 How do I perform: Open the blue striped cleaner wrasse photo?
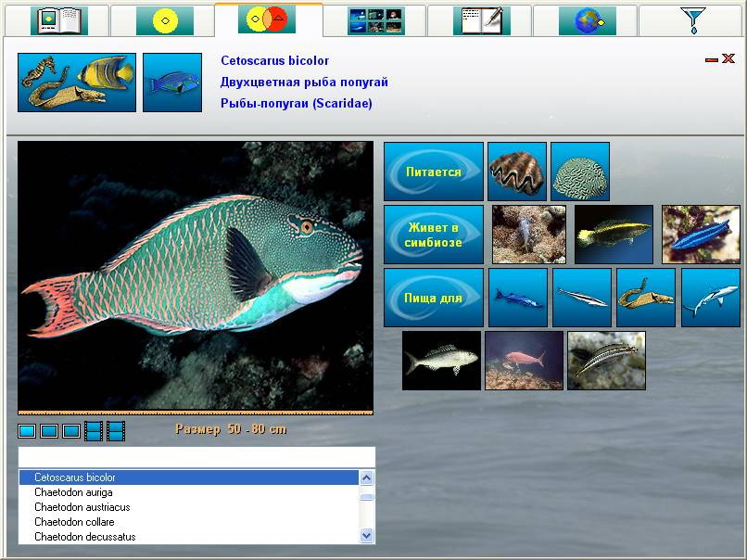(x=701, y=235)
